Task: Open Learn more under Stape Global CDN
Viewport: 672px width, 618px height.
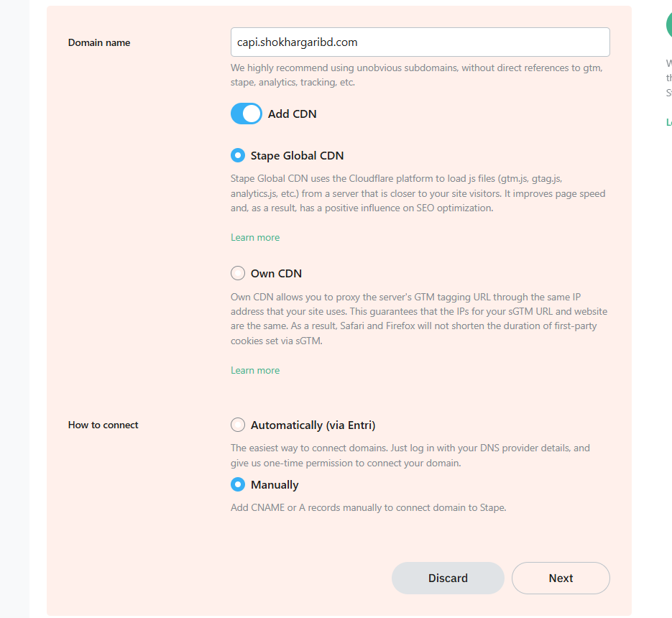Action: [x=255, y=237]
